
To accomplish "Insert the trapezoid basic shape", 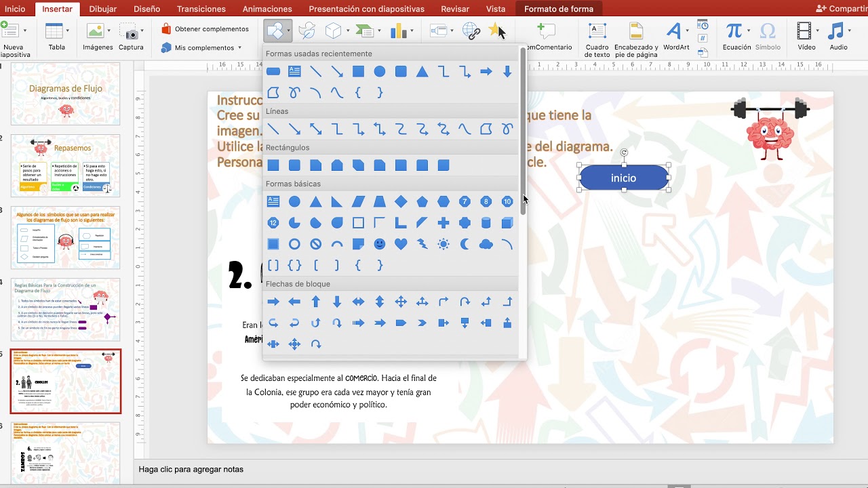I will 380,201.
